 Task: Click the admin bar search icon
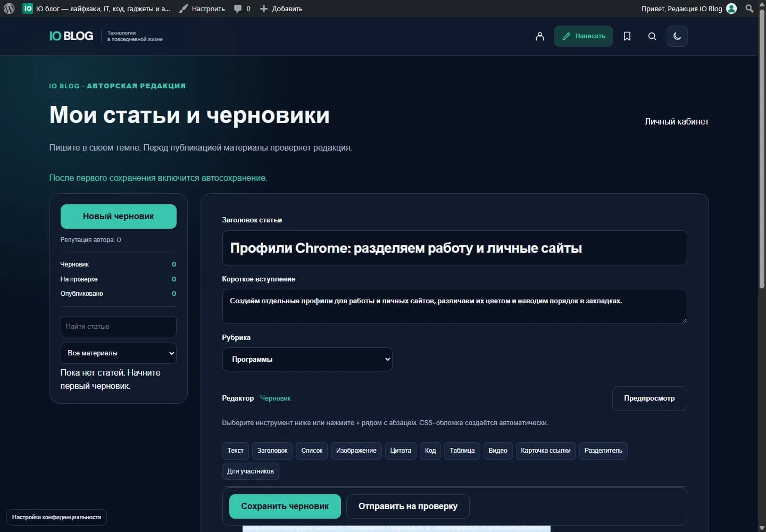point(750,9)
